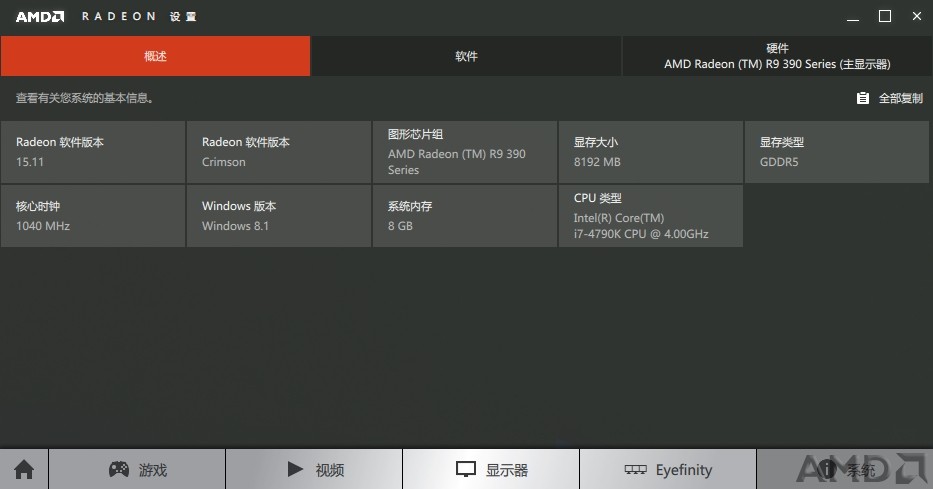
Task: Open the 系统 section
Action: [845, 469]
